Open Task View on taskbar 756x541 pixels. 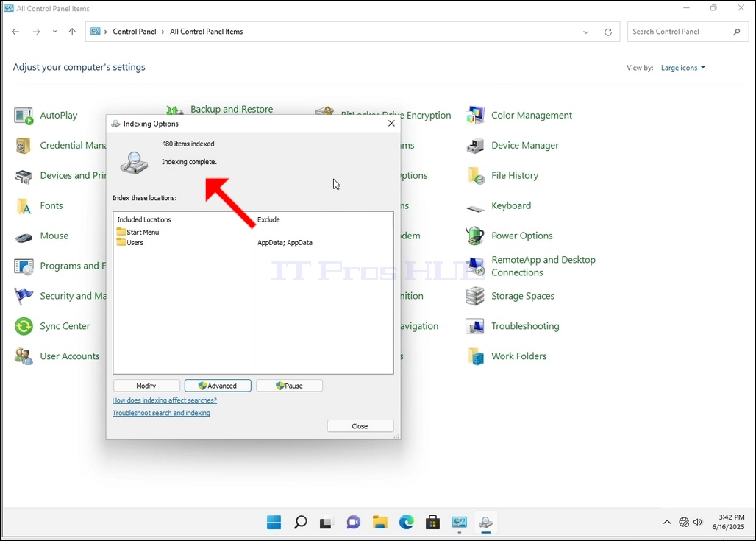click(327, 522)
